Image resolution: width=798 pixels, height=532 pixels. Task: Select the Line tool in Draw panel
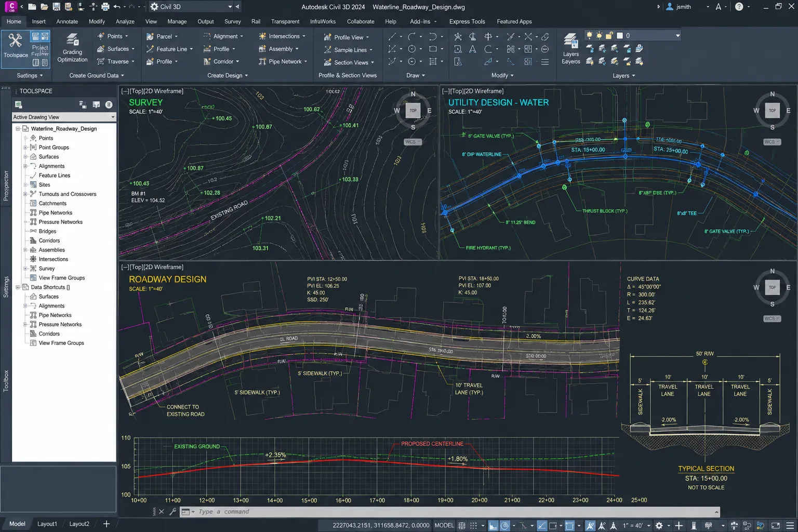pos(392,36)
